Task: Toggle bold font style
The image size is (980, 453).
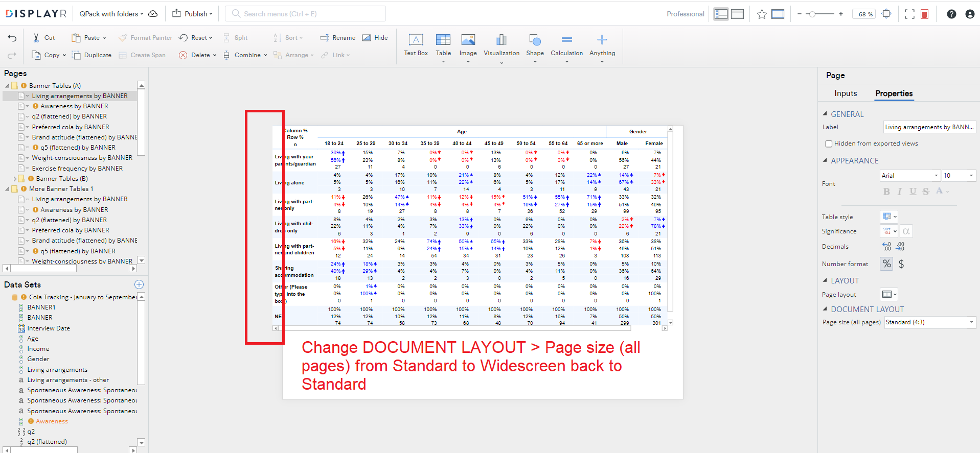Action: 886,192
